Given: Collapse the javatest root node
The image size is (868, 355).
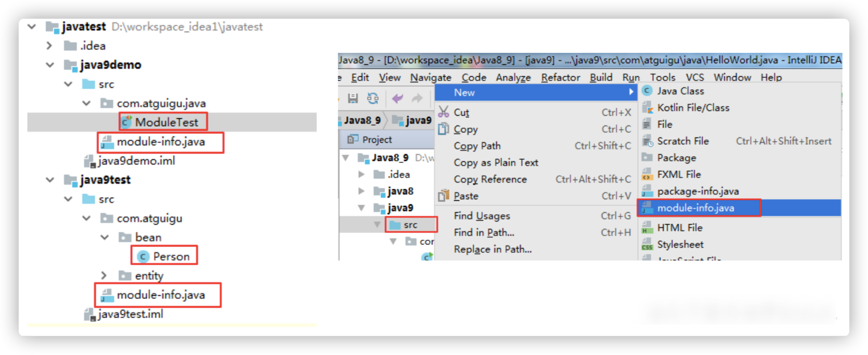Looking at the screenshot, I should pos(32,26).
